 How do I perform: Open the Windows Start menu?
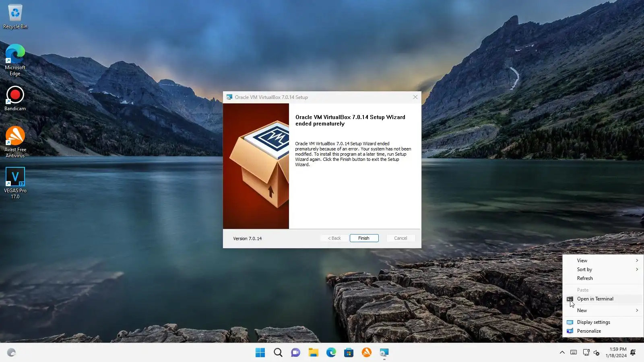click(260, 353)
